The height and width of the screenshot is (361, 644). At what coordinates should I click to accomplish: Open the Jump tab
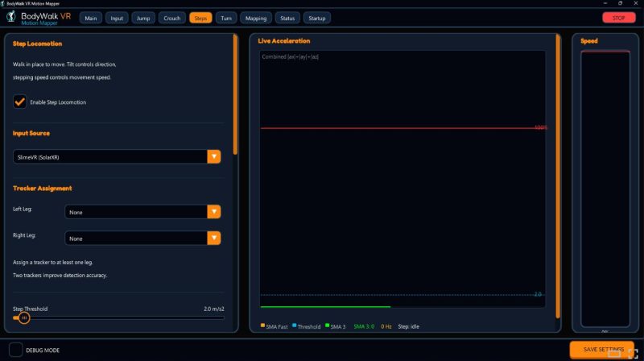(143, 18)
